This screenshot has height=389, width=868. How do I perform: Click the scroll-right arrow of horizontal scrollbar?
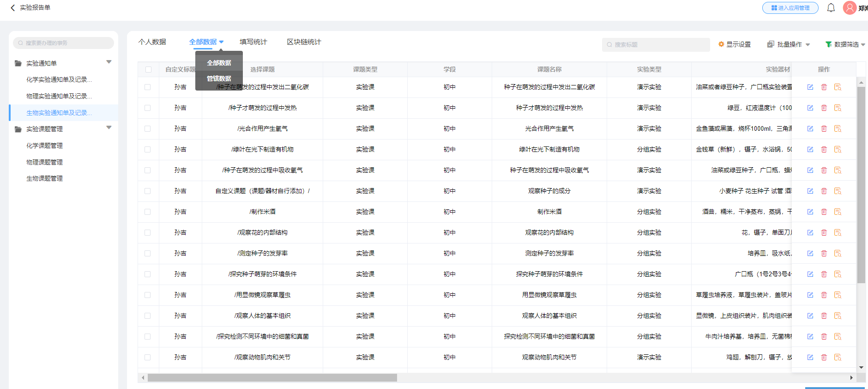coord(851,378)
